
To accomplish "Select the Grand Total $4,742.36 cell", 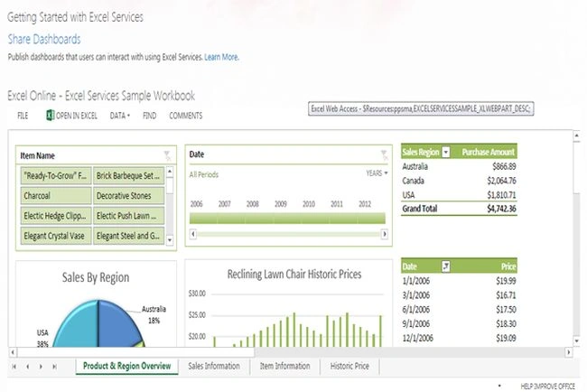I will 501,209.
